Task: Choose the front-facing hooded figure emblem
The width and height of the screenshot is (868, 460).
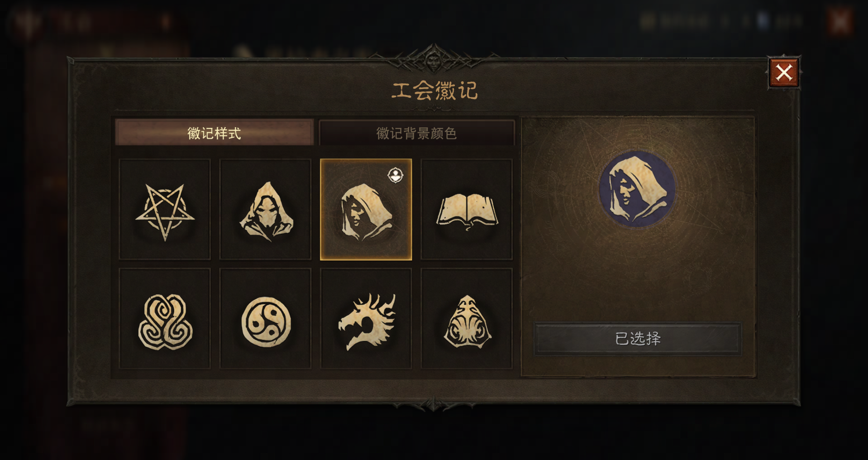Action: pos(265,209)
